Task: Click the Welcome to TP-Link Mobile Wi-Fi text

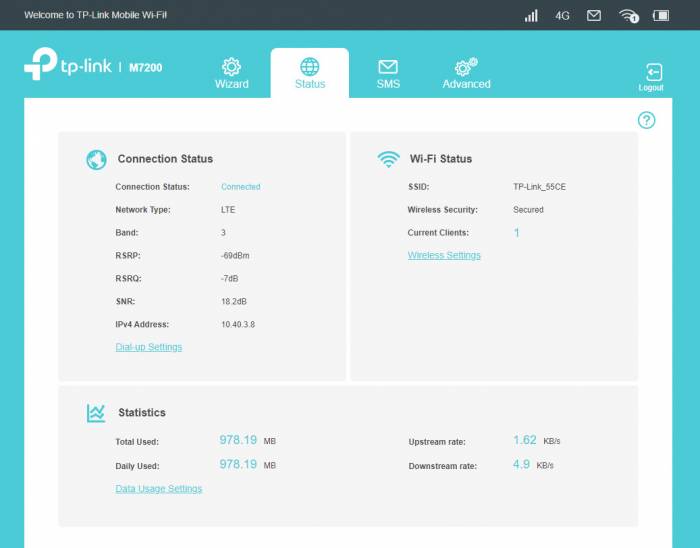Action: 96,15
